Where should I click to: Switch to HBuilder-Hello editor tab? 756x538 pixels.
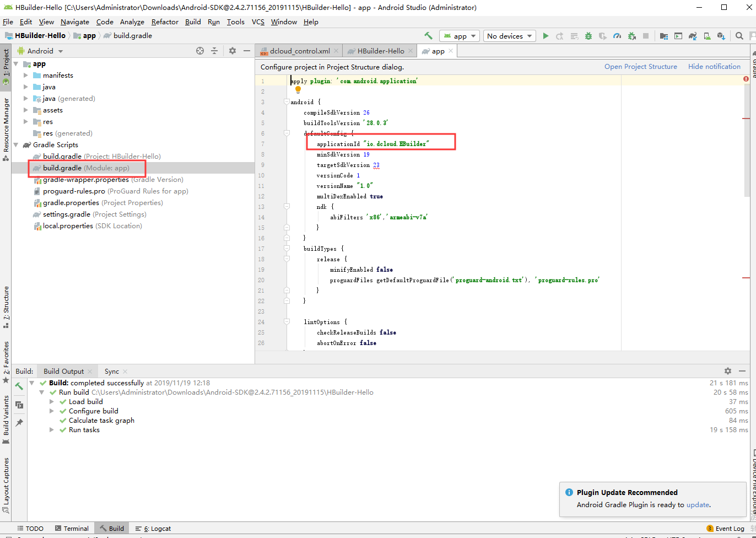[x=380, y=51]
